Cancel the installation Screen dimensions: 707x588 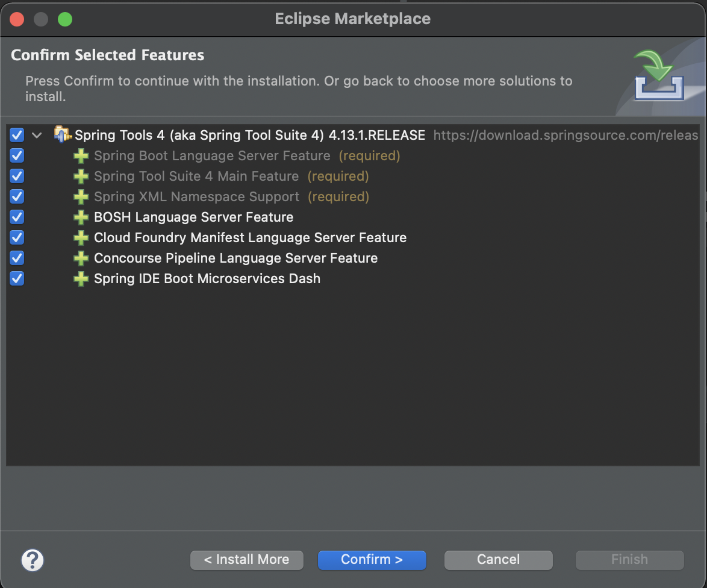point(498,560)
